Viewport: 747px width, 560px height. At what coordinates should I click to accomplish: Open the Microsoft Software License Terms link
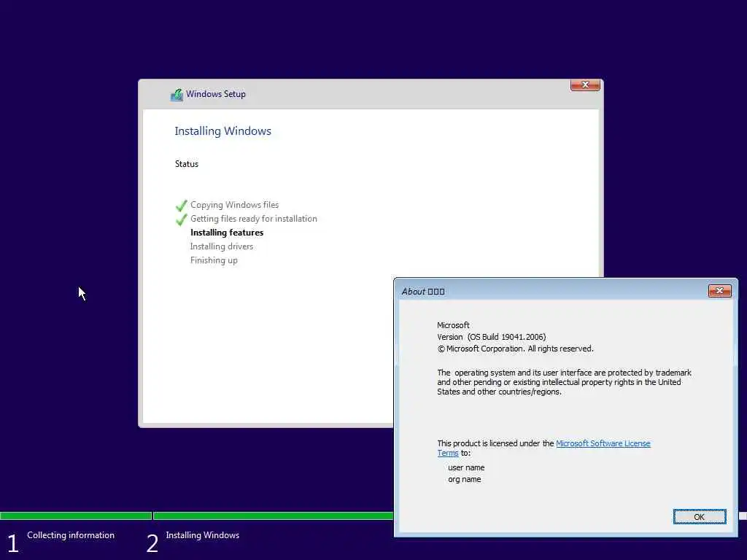603,443
